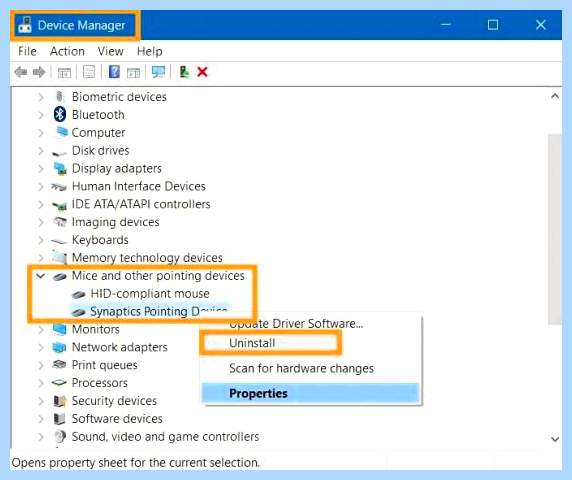Click the Update driver toolbar icon
The width and height of the screenshot is (572, 480).
pyautogui.click(x=184, y=71)
